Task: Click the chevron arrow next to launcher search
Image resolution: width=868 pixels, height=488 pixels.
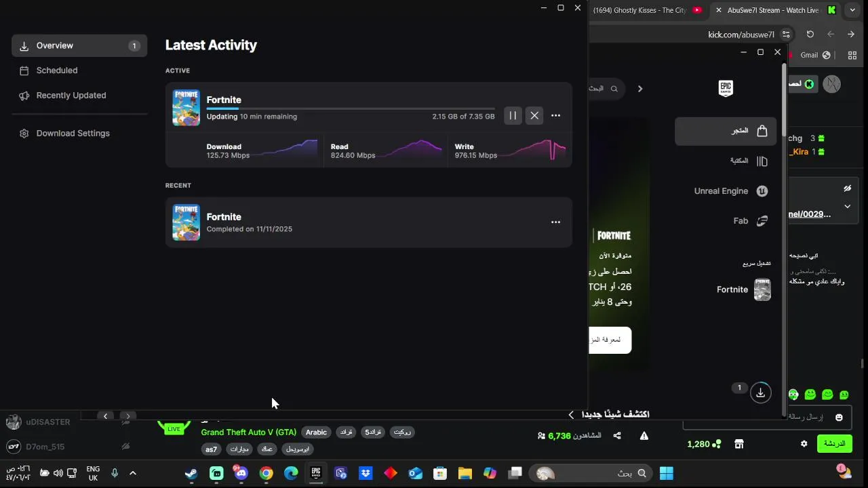Action: coord(639,89)
